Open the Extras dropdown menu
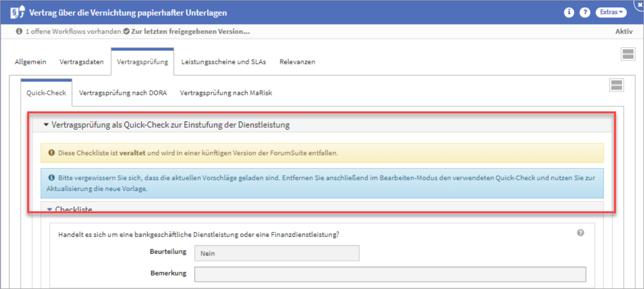 (x=611, y=12)
